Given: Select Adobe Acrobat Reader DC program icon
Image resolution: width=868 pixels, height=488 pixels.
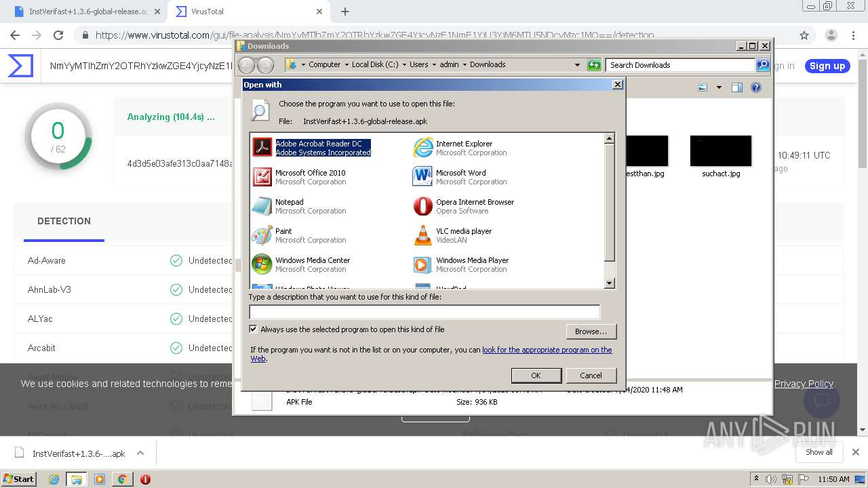Looking at the screenshot, I should 262,147.
